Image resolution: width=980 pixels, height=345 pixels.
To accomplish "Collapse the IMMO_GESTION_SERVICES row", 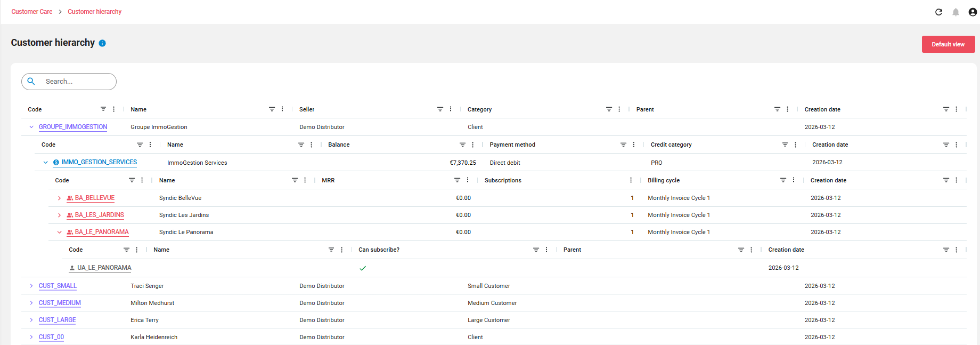I will (45, 162).
